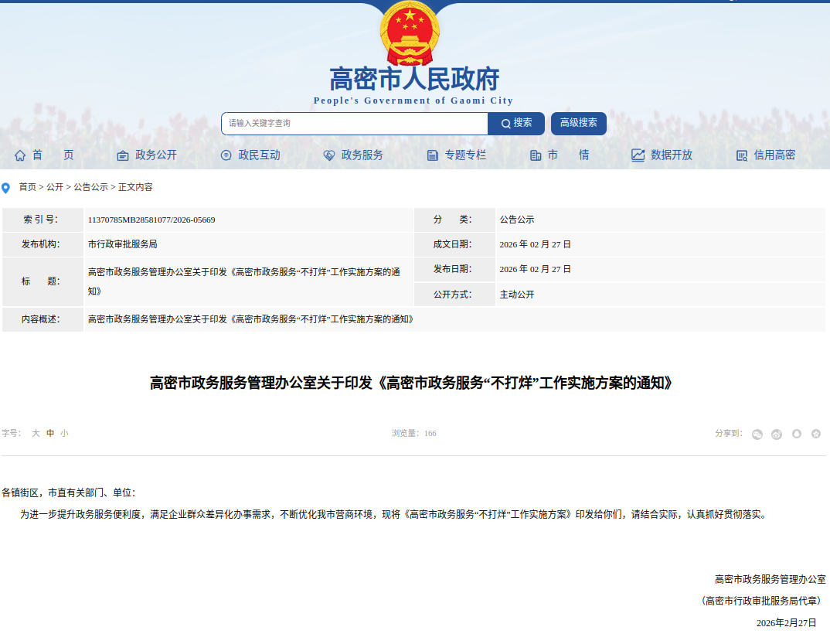The height and width of the screenshot is (644, 830).
Task: Go to the 政民互动 section
Action: pyautogui.click(x=259, y=155)
